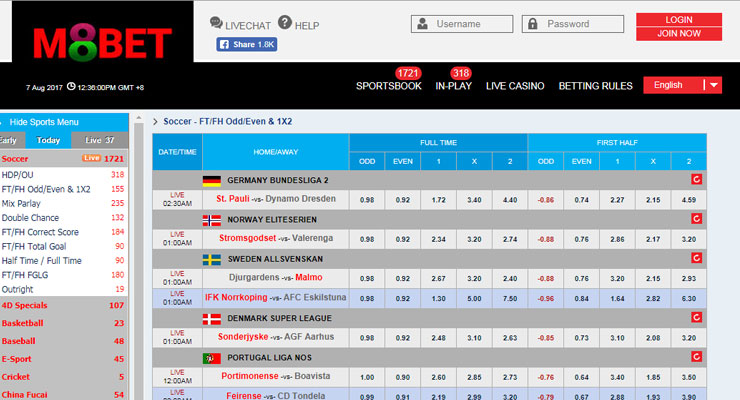Expand the Basketball sports category
Viewport: 740px width, 400px height.
(x=22, y=323)
